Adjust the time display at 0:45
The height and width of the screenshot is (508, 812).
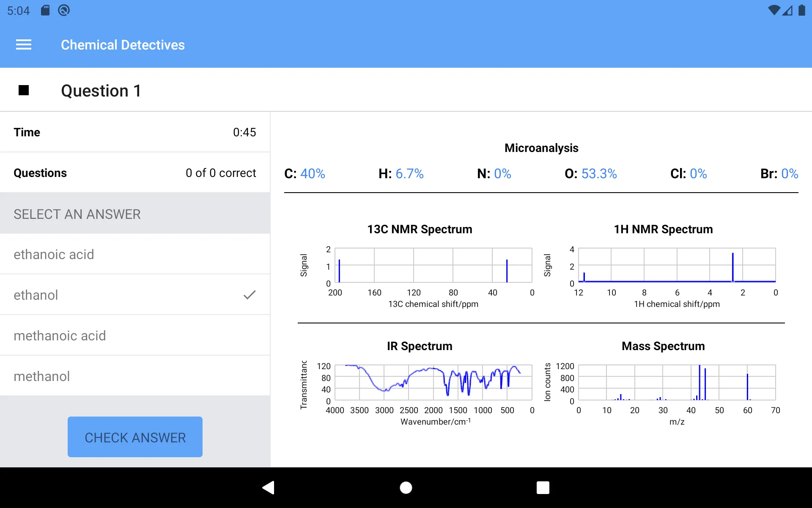pyautogui.click(x=244, y=132)
